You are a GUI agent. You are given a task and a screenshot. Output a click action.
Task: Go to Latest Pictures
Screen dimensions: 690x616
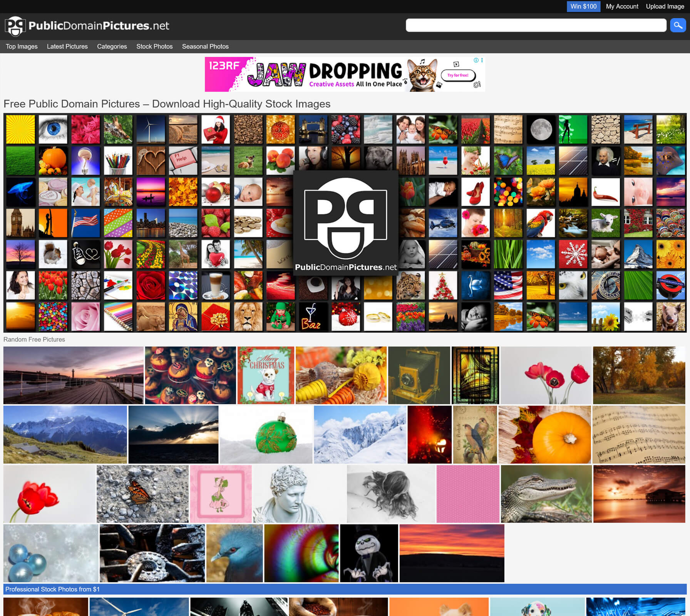67,46
